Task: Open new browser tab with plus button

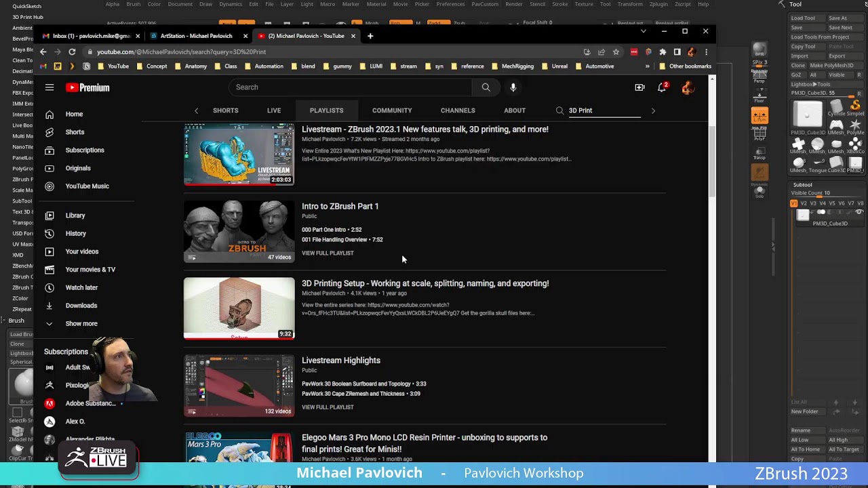Action: coord(370,36)
